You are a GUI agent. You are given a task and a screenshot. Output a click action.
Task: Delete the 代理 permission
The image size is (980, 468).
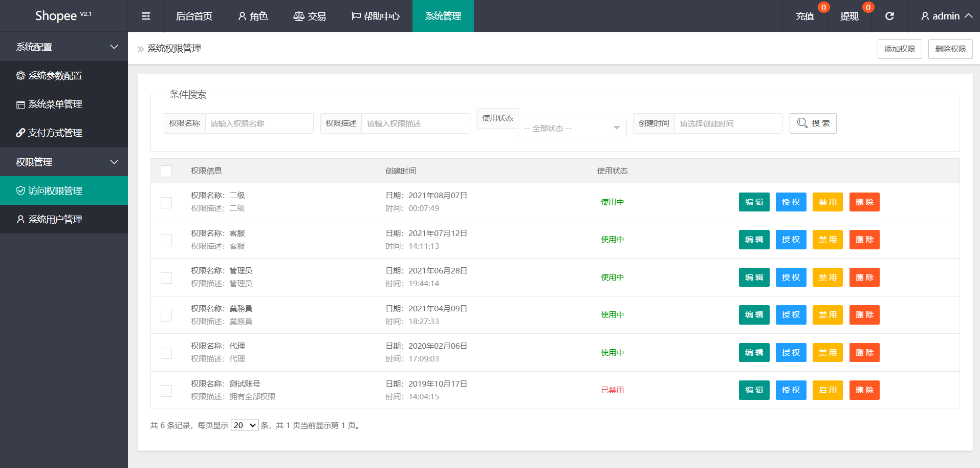[865, 353]
